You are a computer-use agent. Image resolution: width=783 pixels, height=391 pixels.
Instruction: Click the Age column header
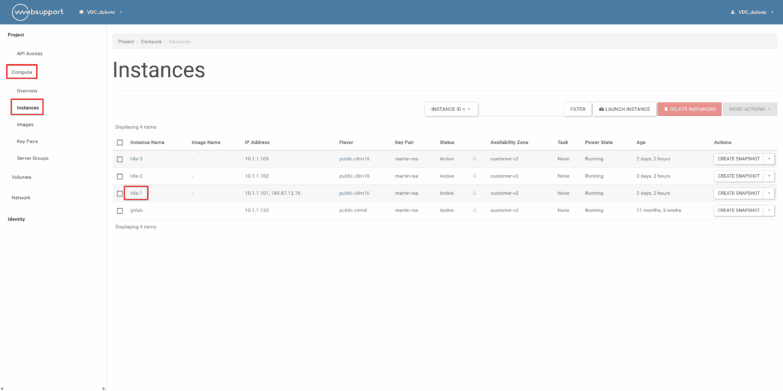click(x=640, y=142)
